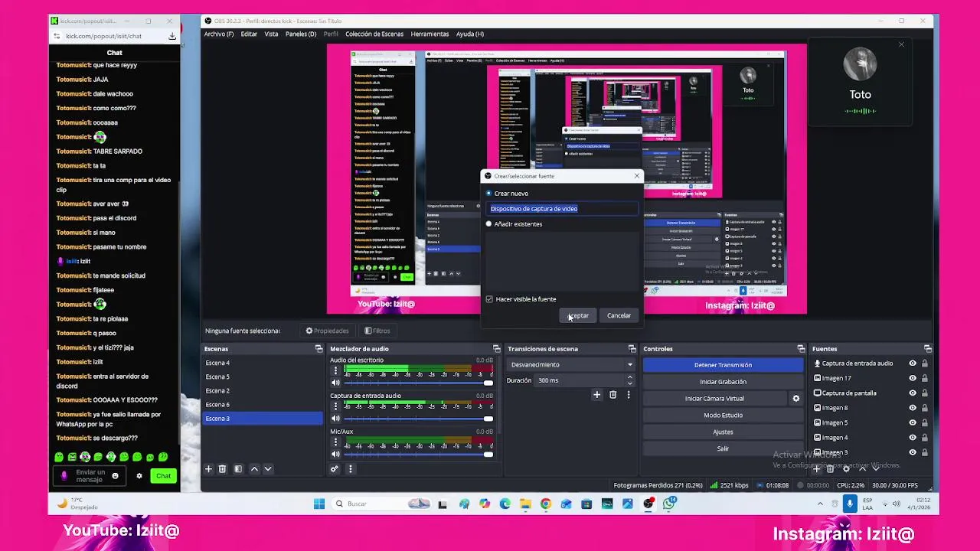Screen dimensions: 980x551
Task: Lock the Imagen 5 source
Action: point(925,422)
